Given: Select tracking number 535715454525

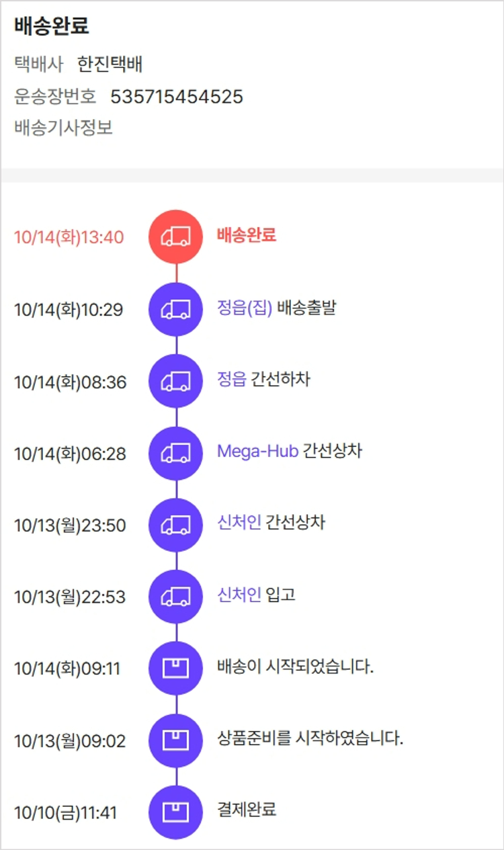Looking at the screenshot, I should (x=177, y=97).
